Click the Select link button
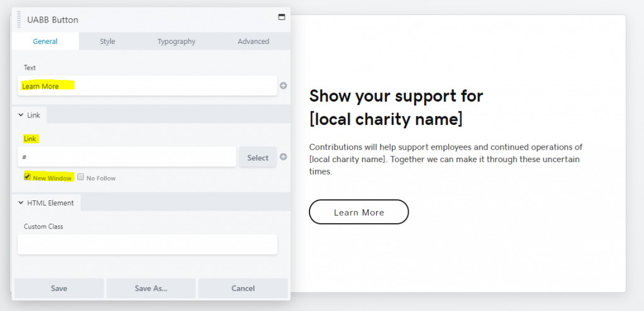Screen dimensions: 644x311 pyautogui.click(x=258, y=158)
